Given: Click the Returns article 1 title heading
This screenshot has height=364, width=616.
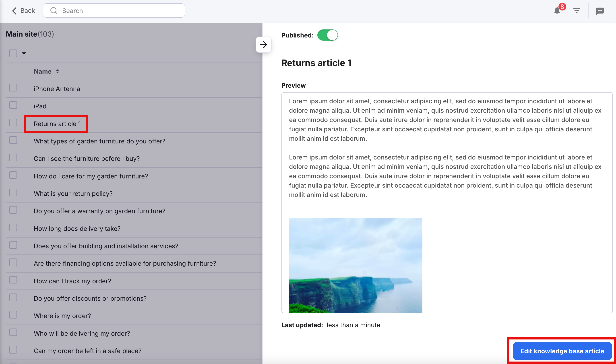Looking at the screenshot, I should (316, 63).
